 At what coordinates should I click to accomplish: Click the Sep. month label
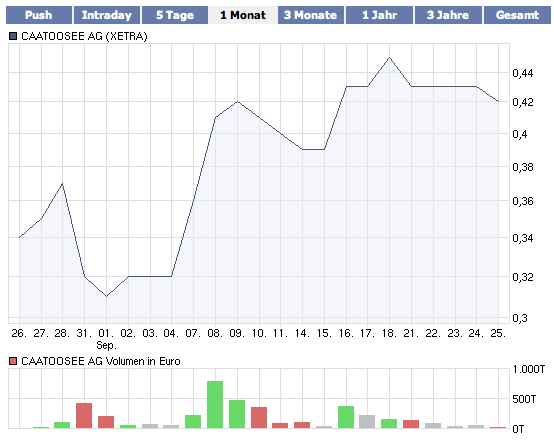pyautogui.click(x=106, y=345)
